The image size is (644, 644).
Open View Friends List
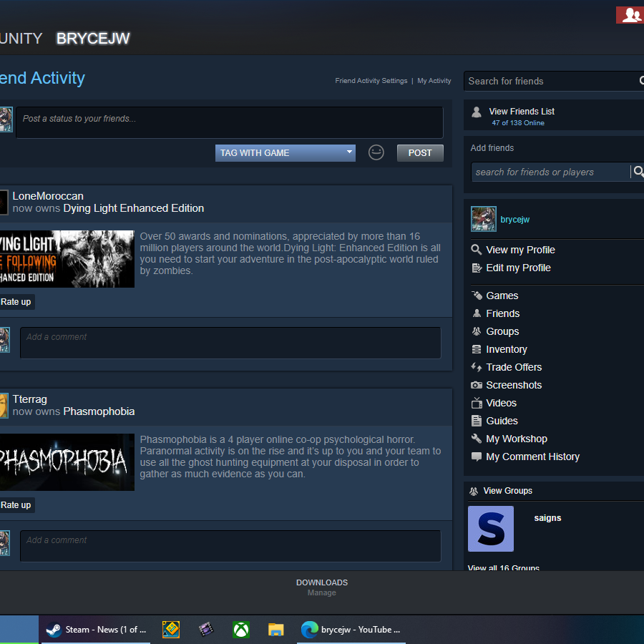[521, 112]
